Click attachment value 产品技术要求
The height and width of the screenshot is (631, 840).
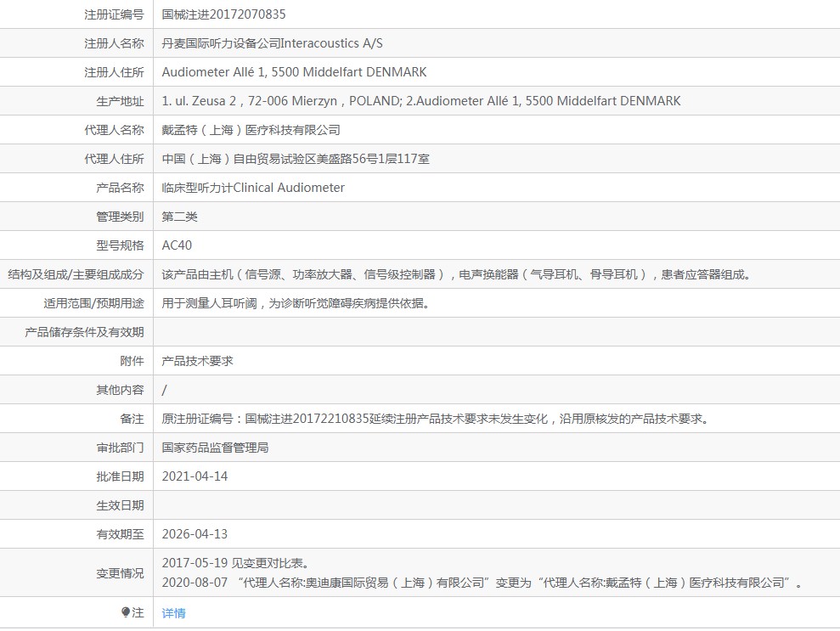click(x=198, y=361)
